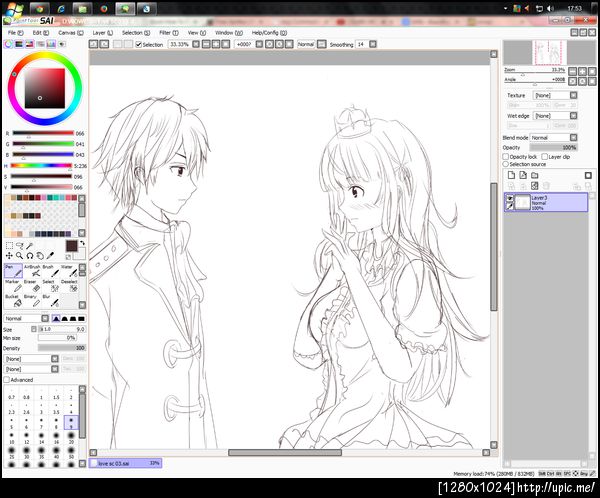Click the undo arrow in toolbar
The width and height of the screenshot is (600, 498).
[93, 44]
